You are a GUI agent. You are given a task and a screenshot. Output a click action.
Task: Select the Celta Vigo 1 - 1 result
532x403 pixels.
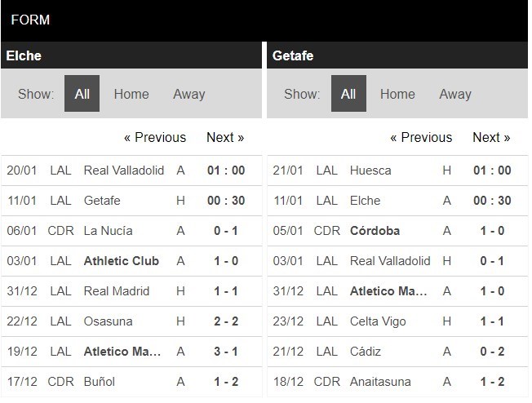(x=397, y=321)
